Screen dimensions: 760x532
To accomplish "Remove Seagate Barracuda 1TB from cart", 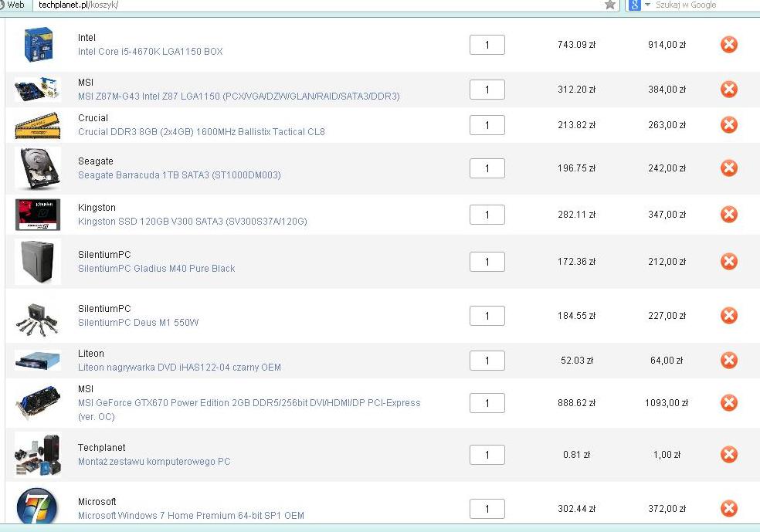I will click(729, 168).
